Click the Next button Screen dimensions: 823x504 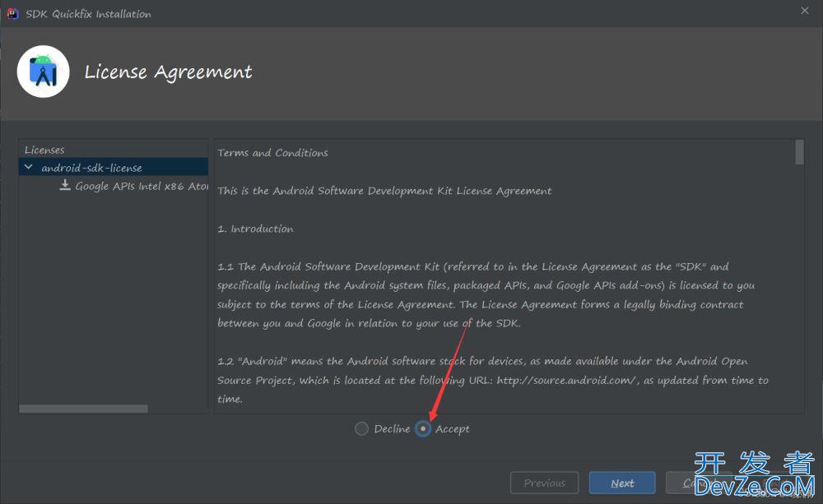pyautogui.click(x=622, y=483)
